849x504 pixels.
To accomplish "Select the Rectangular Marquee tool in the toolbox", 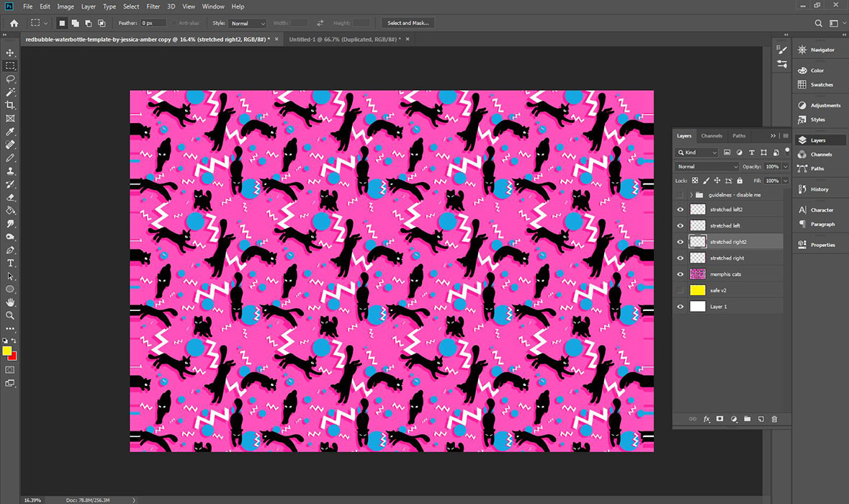I will pos(10,66).
